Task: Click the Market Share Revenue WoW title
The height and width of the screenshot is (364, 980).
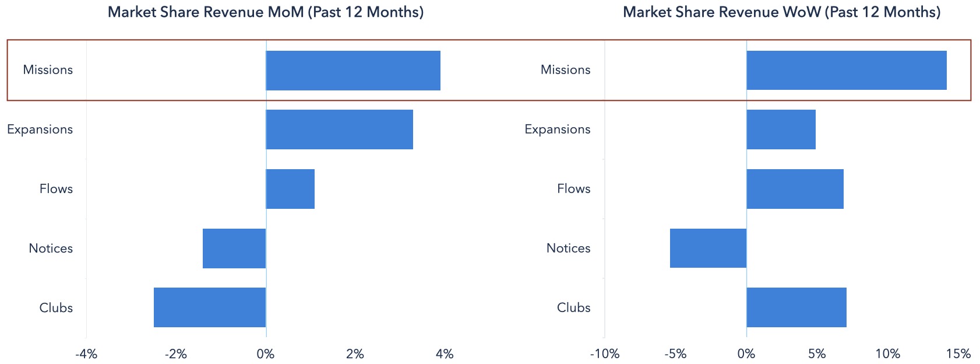Action: (x=782, y=12)
